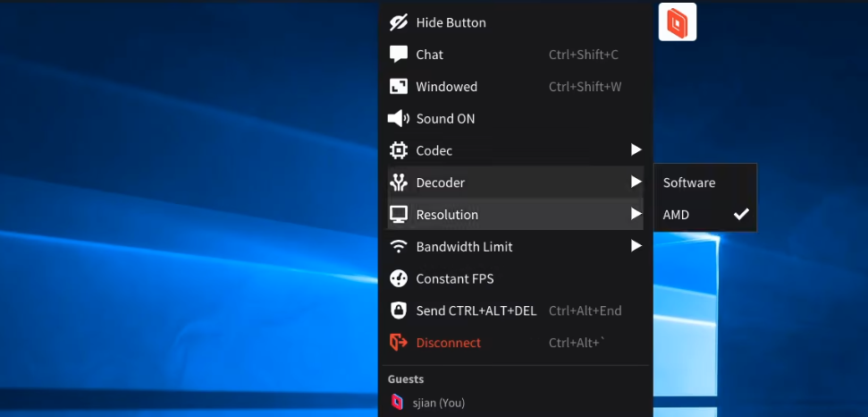Click the Codec chip icon
Viewport: 868px width, 417px height.
click(x=399, y=150)
